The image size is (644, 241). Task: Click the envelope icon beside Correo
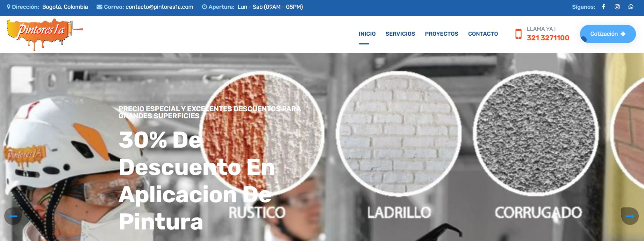pyautogui.click(x=99, y=7)
